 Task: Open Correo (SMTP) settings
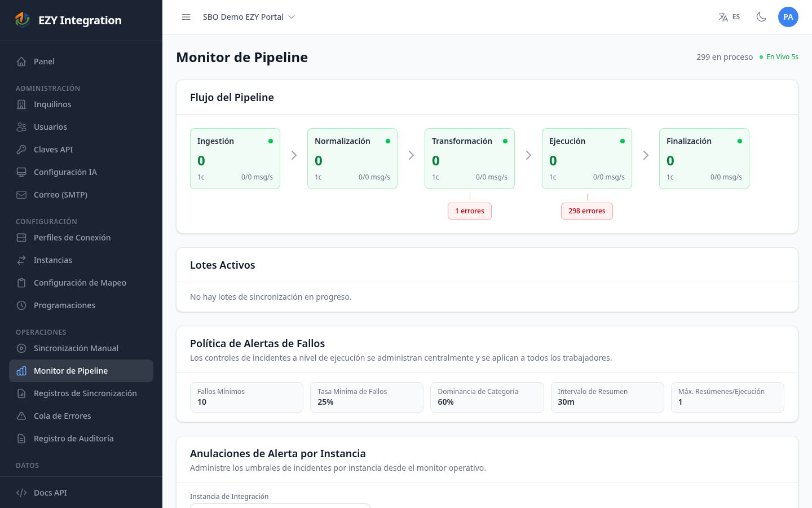pos(81,195)
